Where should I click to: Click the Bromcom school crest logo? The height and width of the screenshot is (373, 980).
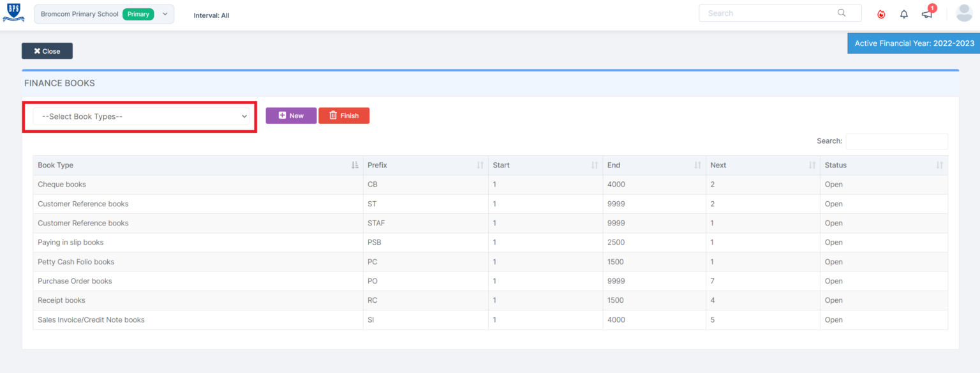tap(13, 13)
